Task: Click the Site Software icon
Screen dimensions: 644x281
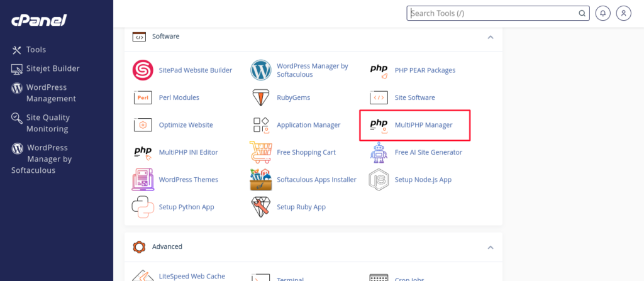Action: click(379, 98)
